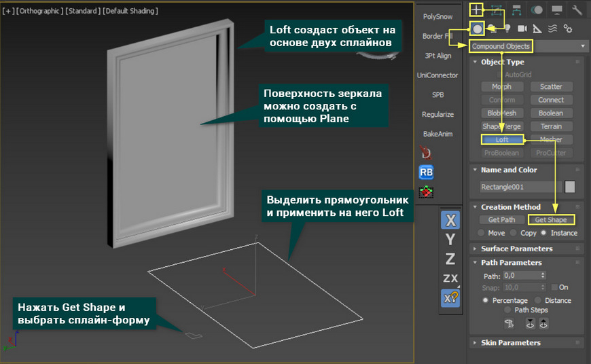The image size is (591, 364).
Task: Select the Systems category gears icon
Action: tap(568, 29)
